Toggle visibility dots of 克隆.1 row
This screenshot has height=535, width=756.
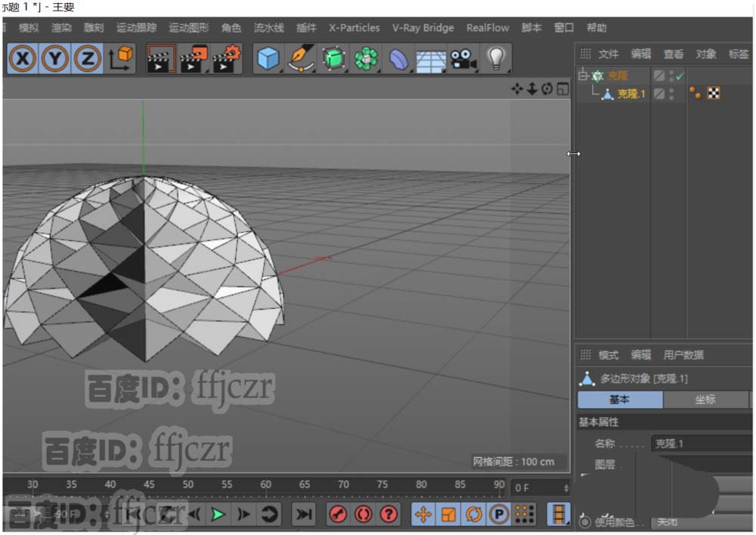pyautogui.click(x=671, y=94)
